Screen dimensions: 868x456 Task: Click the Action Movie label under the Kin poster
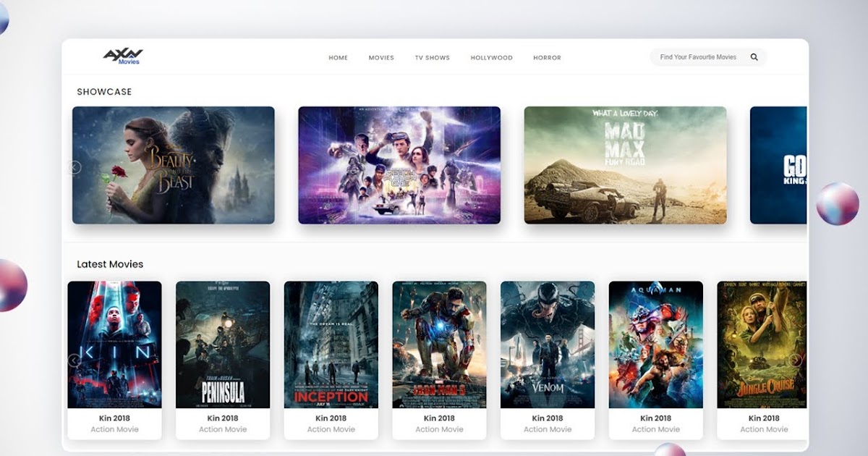point(114,428)
